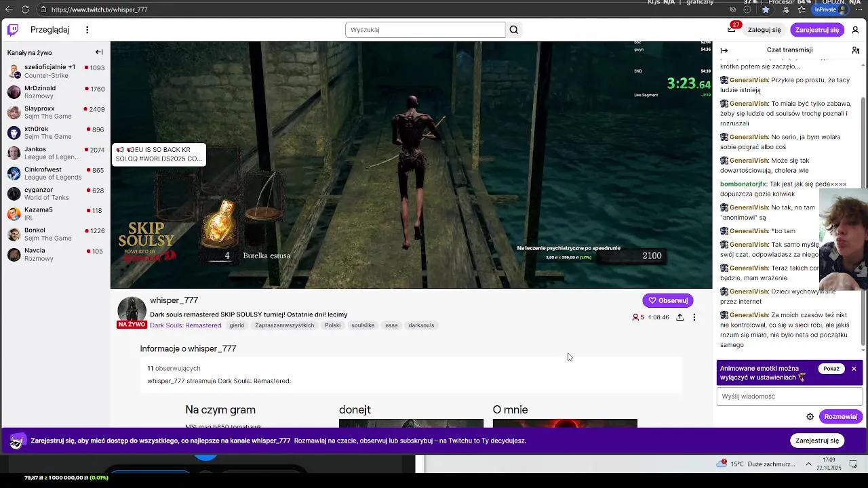The height and width of the screenshot is (488, 868).
Task: Open Cinkrofwest channel in sidebar
Action: point(56,173)
